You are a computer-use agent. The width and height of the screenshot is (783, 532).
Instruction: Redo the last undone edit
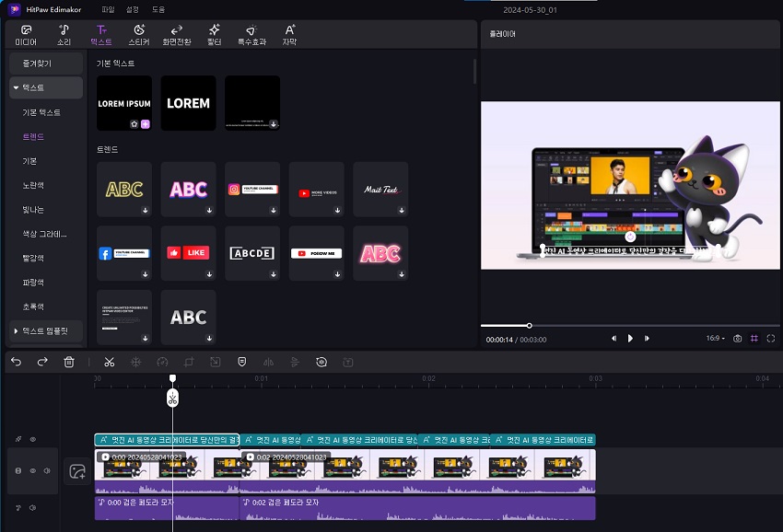click(42, 363)
